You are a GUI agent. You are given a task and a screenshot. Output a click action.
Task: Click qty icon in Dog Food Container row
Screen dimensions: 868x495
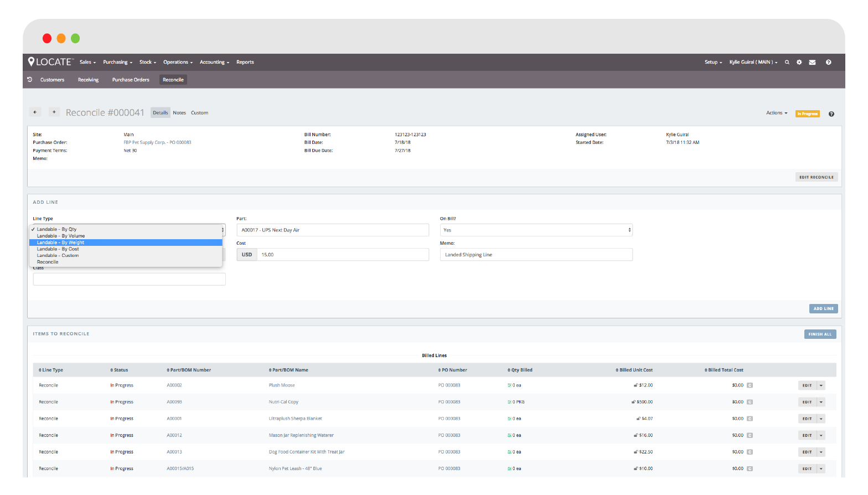click(509, 452)
